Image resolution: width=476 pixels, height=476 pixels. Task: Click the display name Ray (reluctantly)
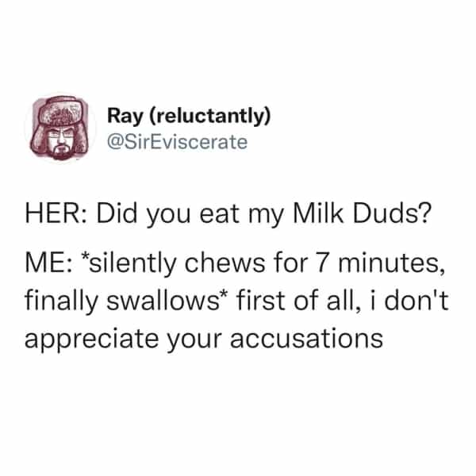(189, 117)
